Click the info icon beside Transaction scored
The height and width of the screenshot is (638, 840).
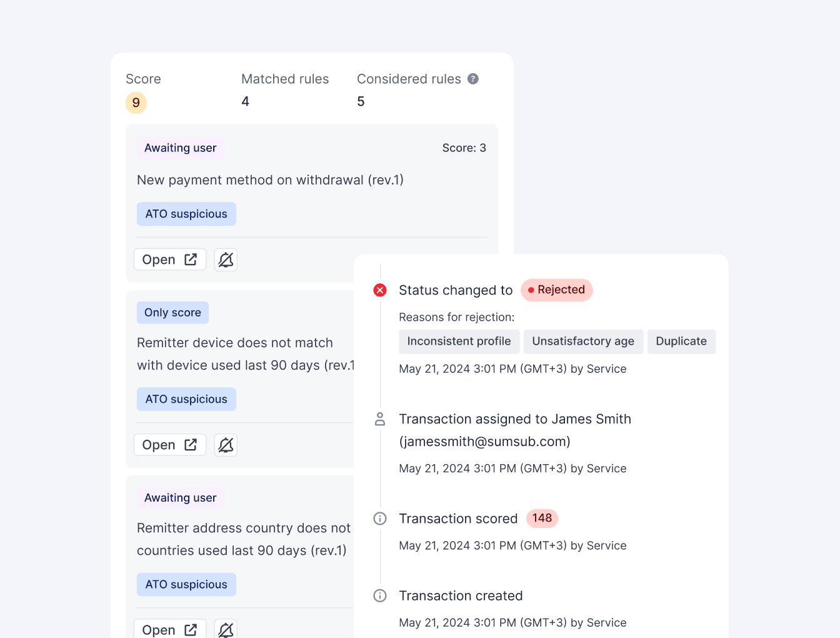380,519
